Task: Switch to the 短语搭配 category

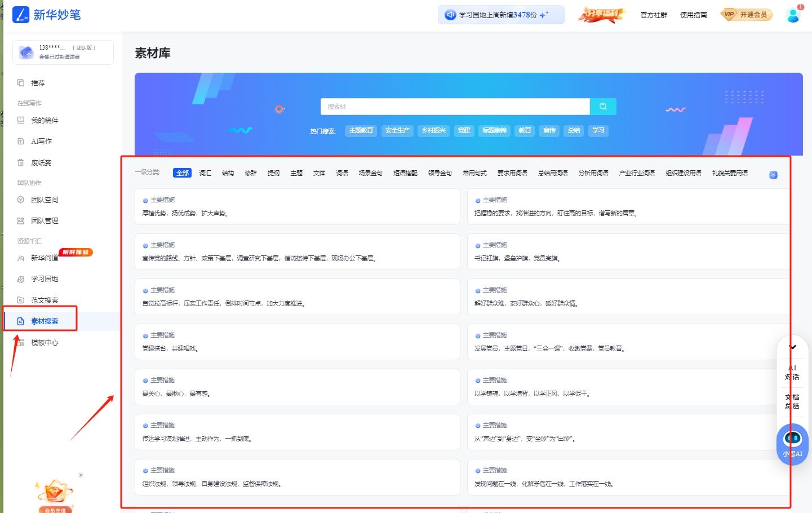Action: click(405, 173)
